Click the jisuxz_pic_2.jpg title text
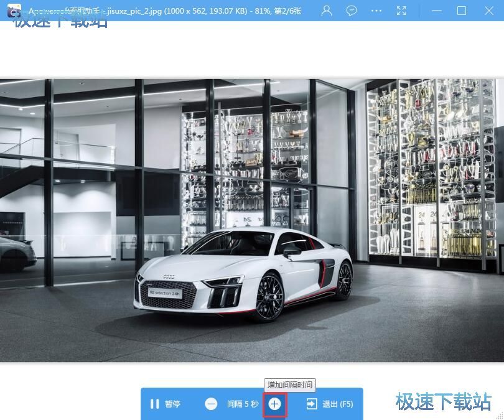This screenshot has height=420, width=504. pos(134,11)
